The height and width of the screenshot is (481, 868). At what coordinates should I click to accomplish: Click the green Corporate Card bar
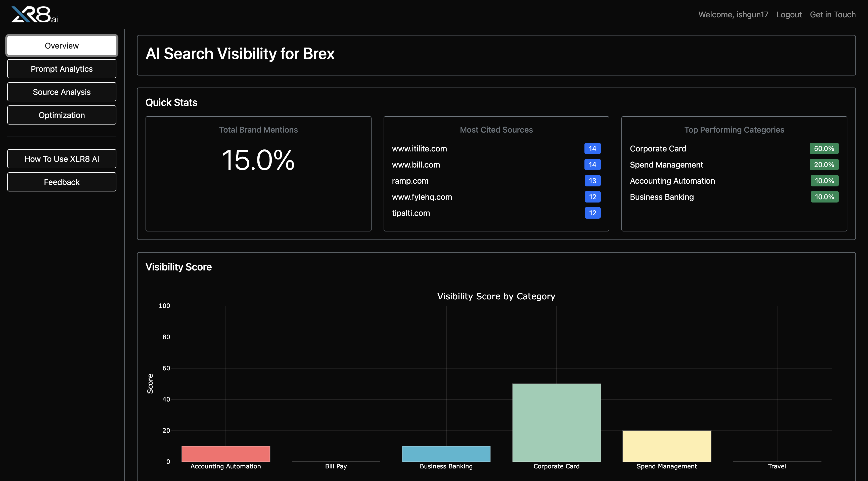tap(556, 423)
